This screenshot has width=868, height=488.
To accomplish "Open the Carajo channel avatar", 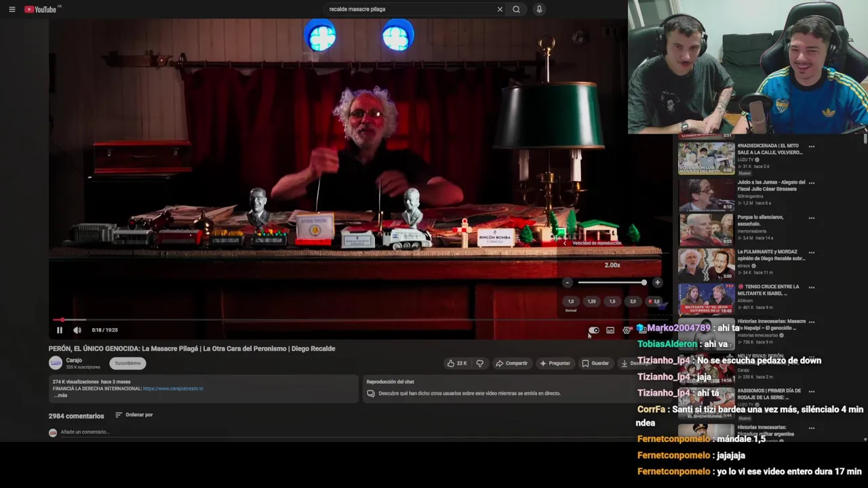I will 56,363.
